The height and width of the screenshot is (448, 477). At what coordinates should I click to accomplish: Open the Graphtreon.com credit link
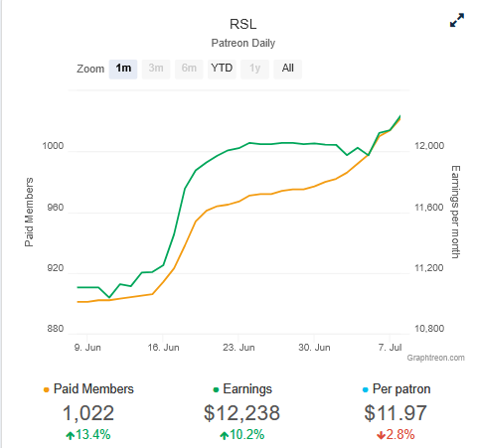pos(435,358)
